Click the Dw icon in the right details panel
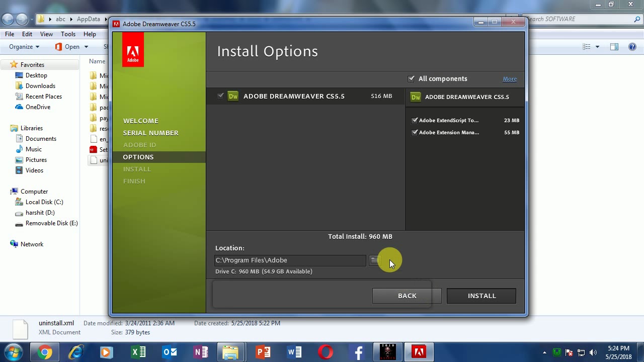 [416, 97]
